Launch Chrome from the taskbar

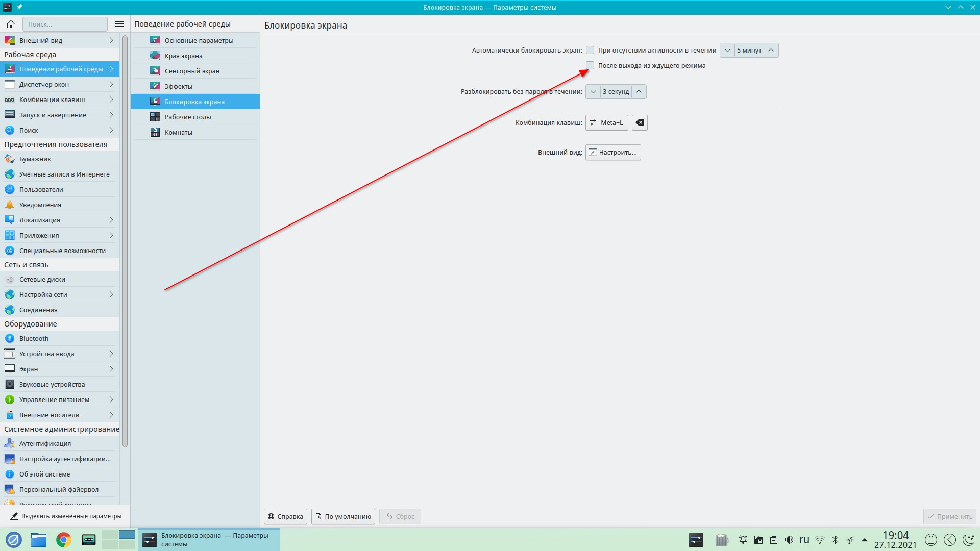(x=64, y=540)
